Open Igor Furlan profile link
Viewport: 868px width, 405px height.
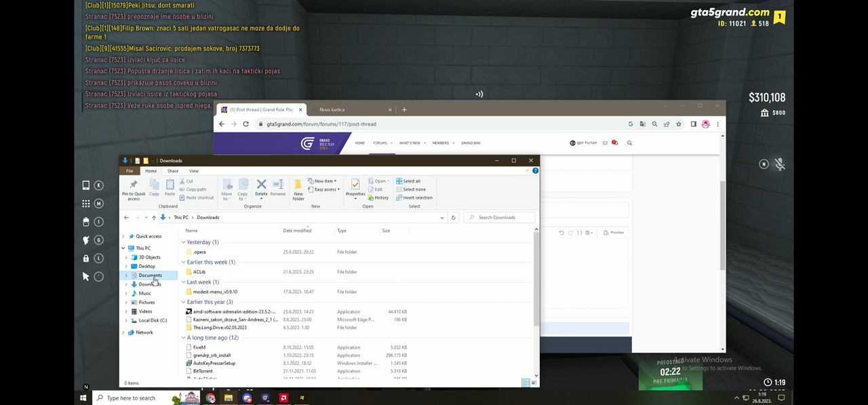pos(583,143)
